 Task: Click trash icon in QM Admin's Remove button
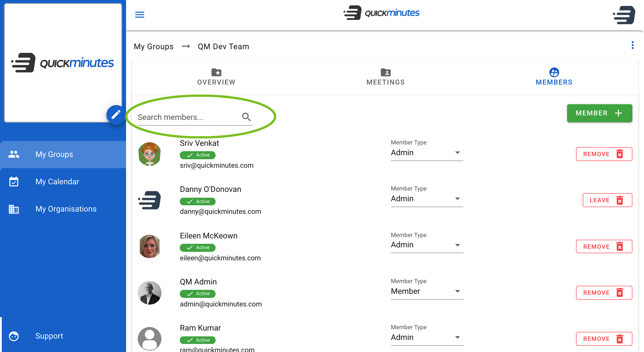tap(619, 293)
